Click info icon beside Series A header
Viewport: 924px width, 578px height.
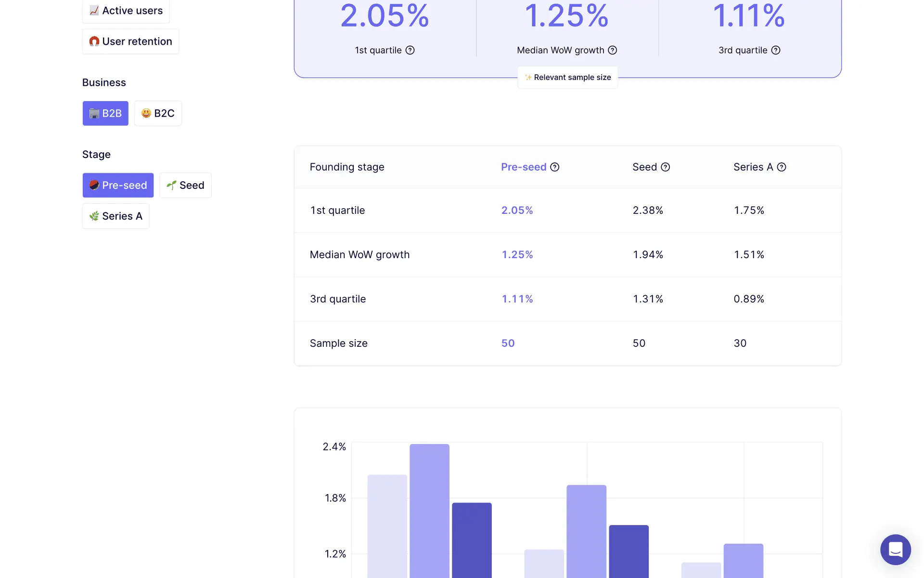(782, 167)
